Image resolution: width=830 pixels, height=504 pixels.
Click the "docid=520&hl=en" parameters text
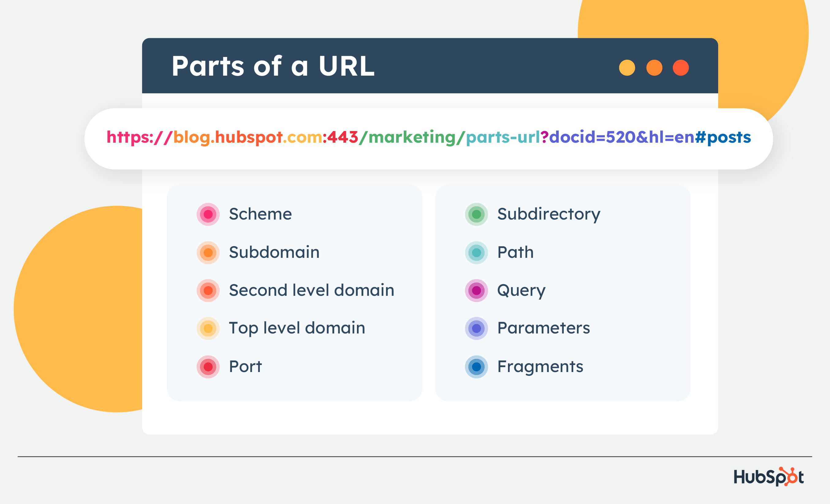pyautogui.click(x=622, y=137)
